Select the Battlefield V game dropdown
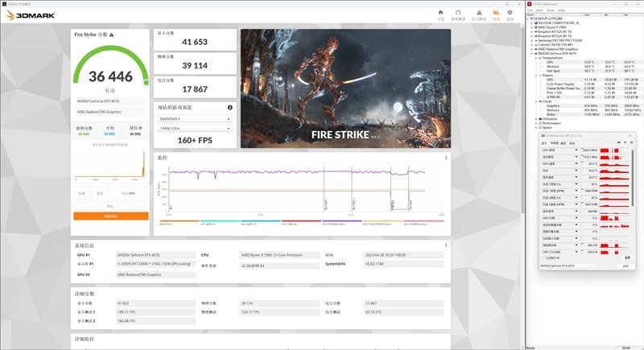 [x=195, y=119]
